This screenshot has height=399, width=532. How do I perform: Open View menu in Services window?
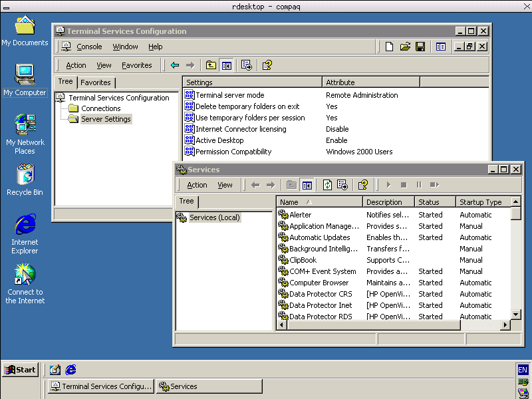pyautogui.click(x=225, y=185)
